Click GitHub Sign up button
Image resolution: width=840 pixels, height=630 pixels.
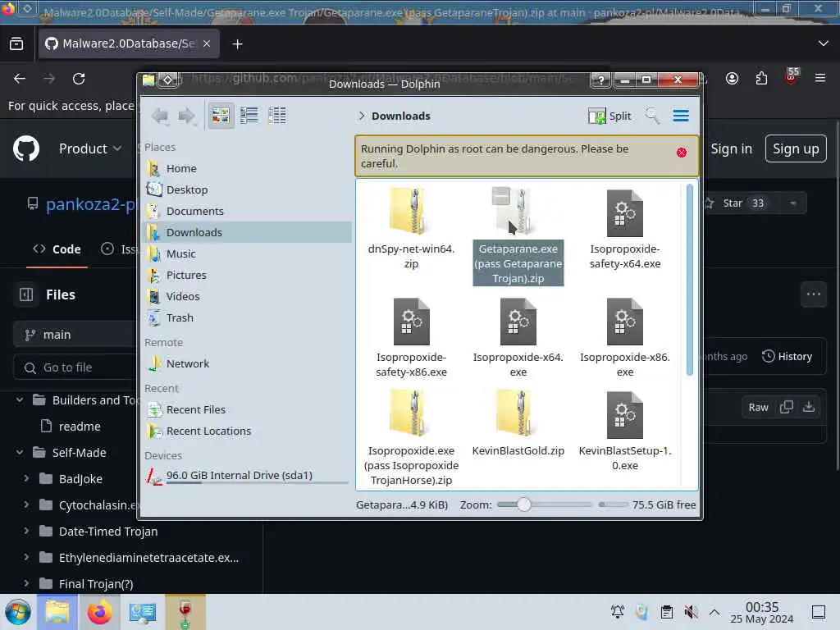coord(796,148)
